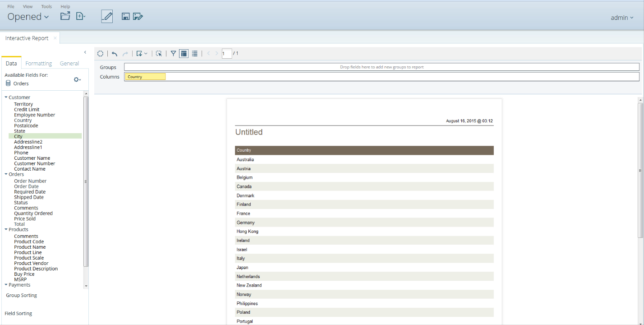Click the Group Sorting label
Image resolution: width=644 pixels, height=325 pixels.
click(x=22, y=296)
